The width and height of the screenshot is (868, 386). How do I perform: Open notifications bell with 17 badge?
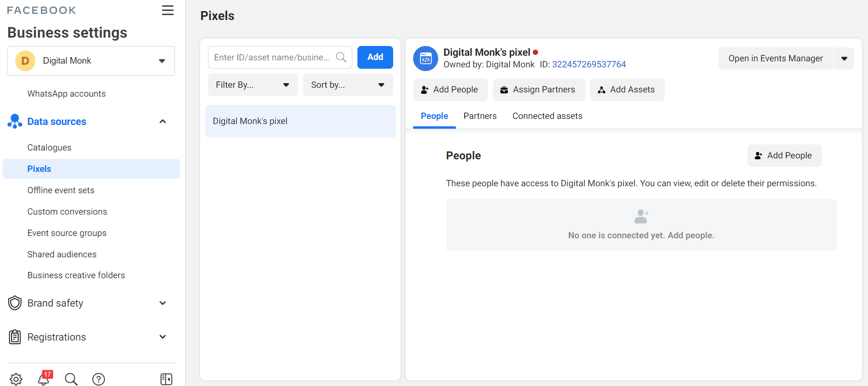coord(44,378)
